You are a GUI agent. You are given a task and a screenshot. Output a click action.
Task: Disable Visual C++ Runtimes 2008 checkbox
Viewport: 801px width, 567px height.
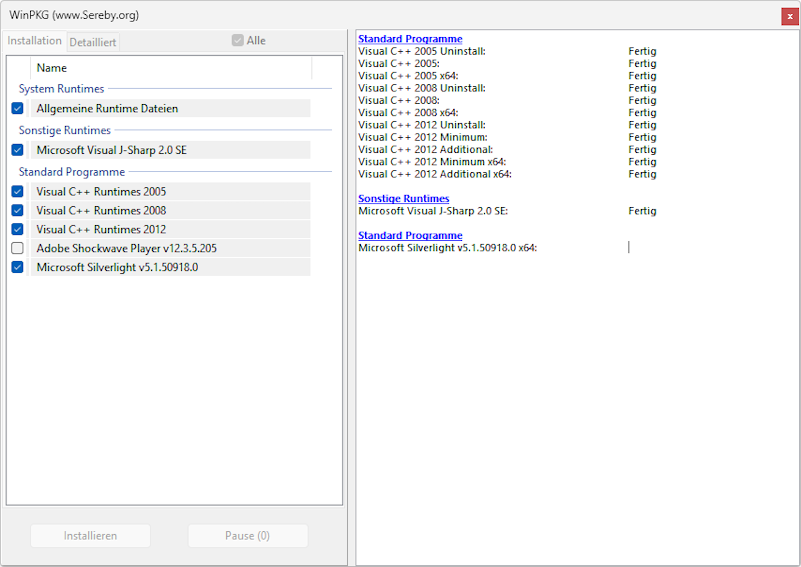click(x=17, y=211)
